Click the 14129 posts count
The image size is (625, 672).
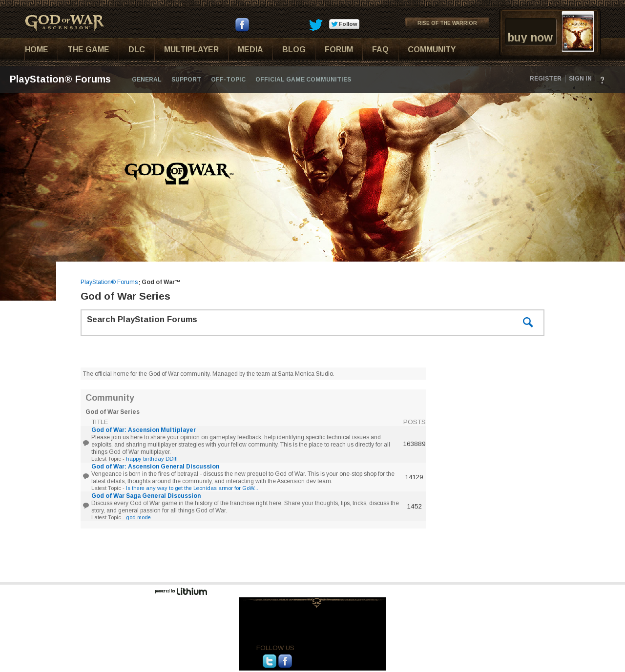pyautogui.click(x=414, y=477)
